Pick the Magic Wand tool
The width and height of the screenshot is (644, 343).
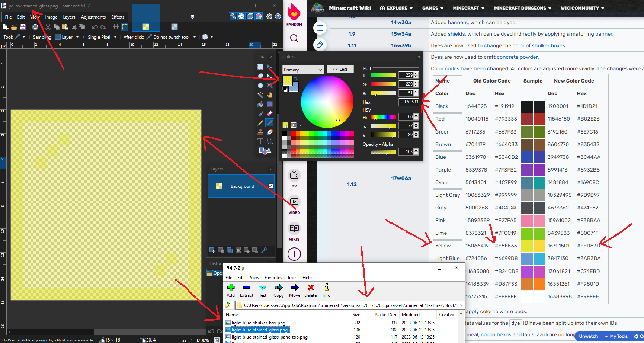260,95
